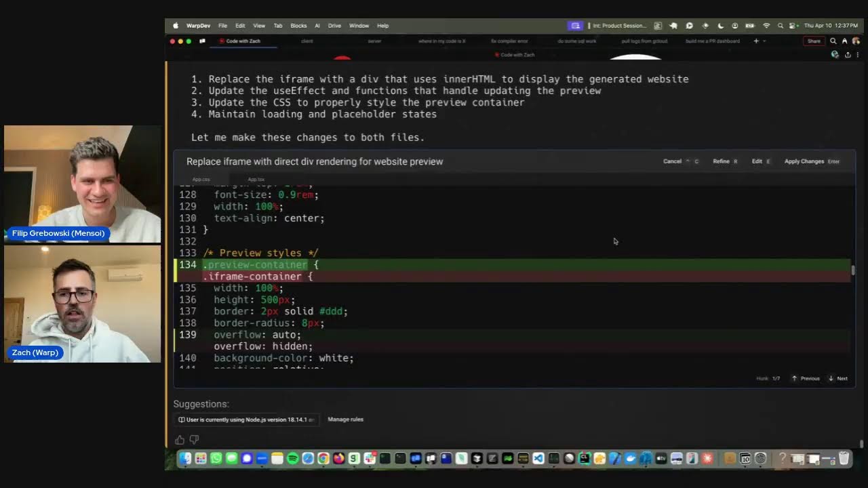This screenshot has height=488, width=868.
Task: Open the Blocks menu
Action: [298, 26]
